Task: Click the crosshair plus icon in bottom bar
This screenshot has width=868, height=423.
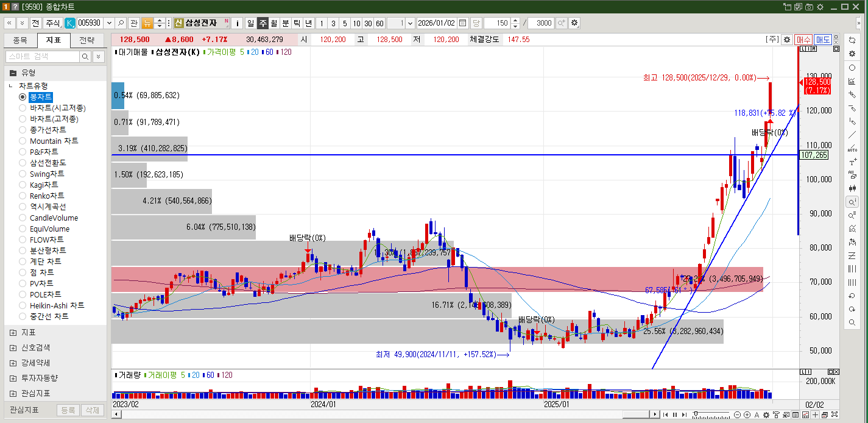Action: coord(815,414)
